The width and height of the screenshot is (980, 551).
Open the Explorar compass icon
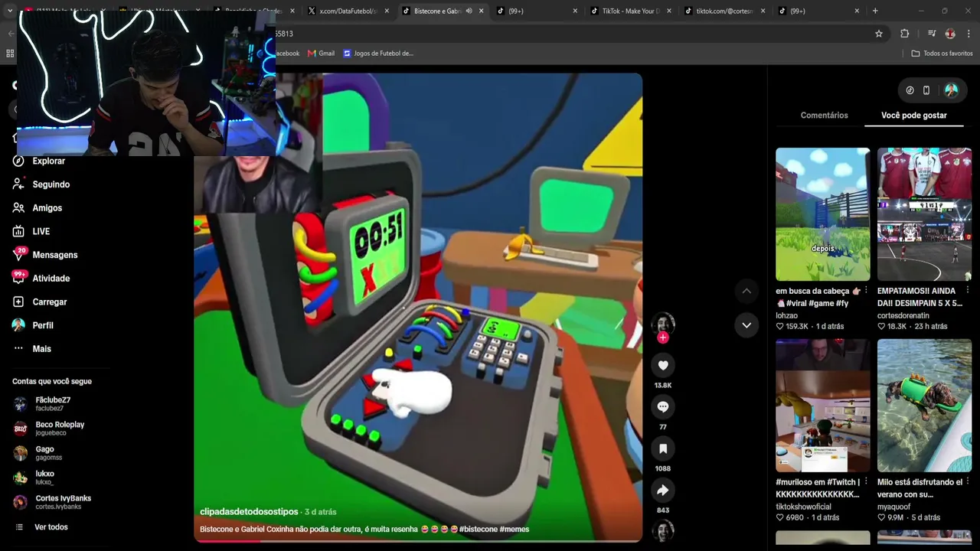[x=18, y=161]
